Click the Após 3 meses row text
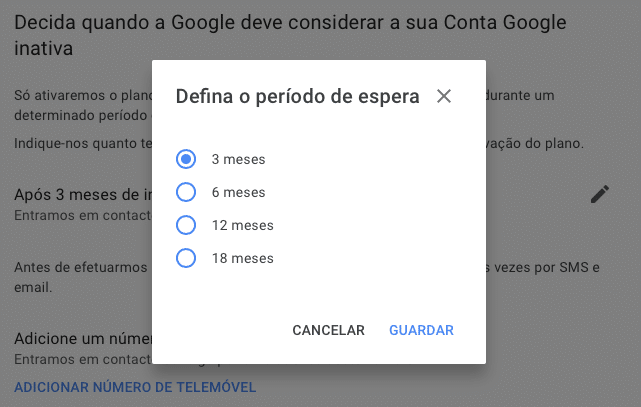641x407 pixels. [82, 194]
